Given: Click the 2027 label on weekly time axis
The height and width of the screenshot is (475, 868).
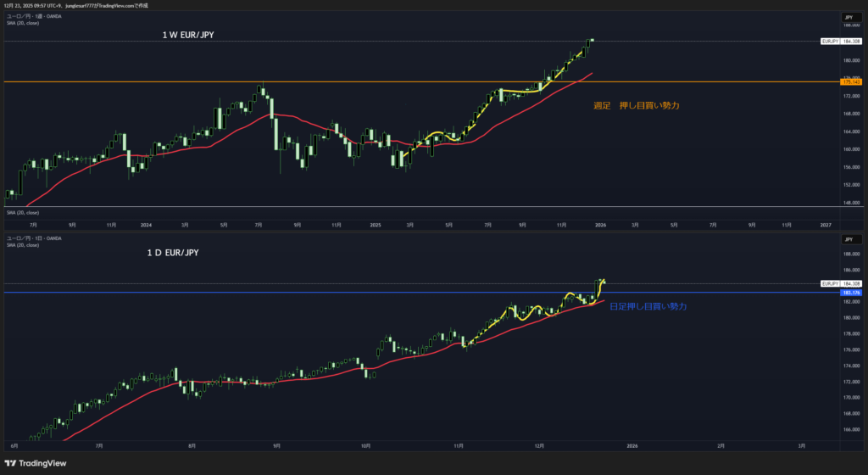Looking at the screenshot, I should [826, 226].
